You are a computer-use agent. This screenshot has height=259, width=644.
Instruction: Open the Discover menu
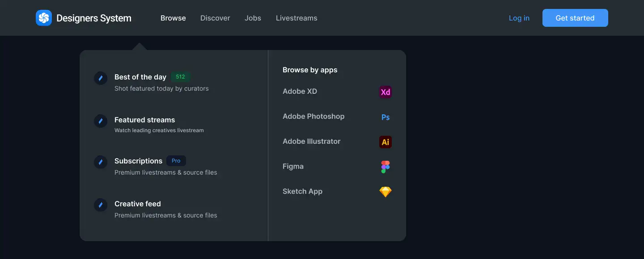pos(215,18)
